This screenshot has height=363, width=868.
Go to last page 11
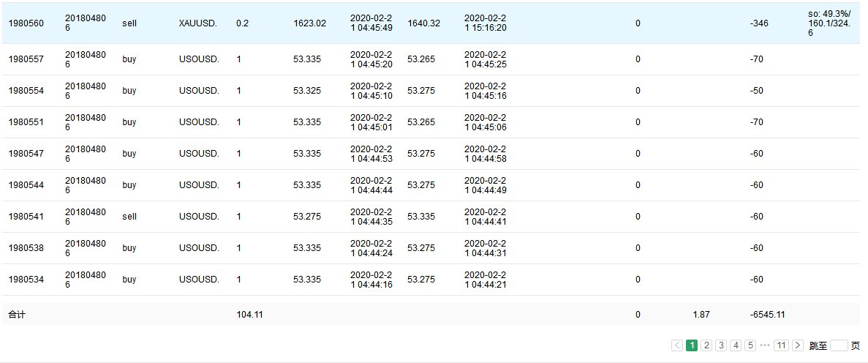[782, 345]
